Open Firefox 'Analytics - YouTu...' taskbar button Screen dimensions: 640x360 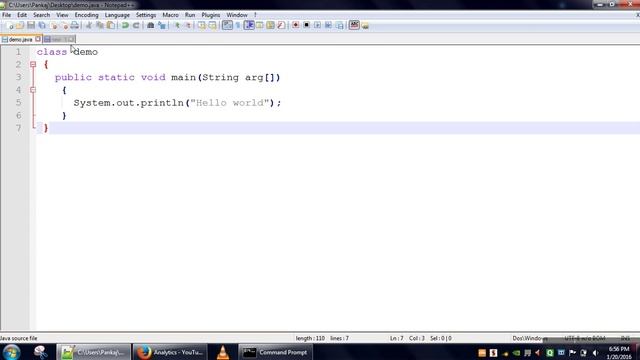pos(170,352)
